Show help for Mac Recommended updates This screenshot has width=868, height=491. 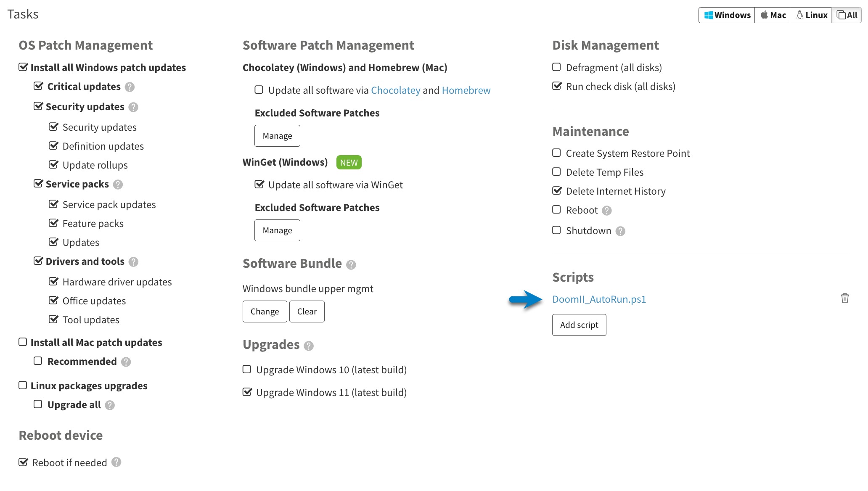tap(126, 362)
